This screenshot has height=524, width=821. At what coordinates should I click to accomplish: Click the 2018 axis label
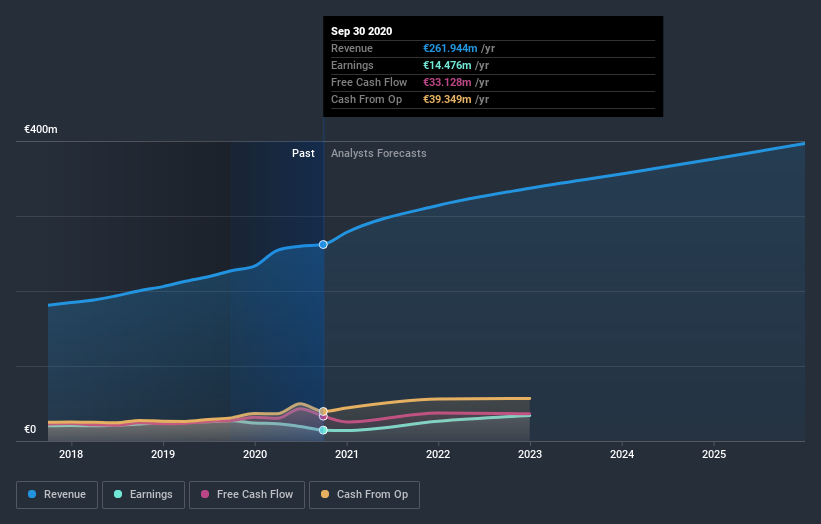coord(71,454)
